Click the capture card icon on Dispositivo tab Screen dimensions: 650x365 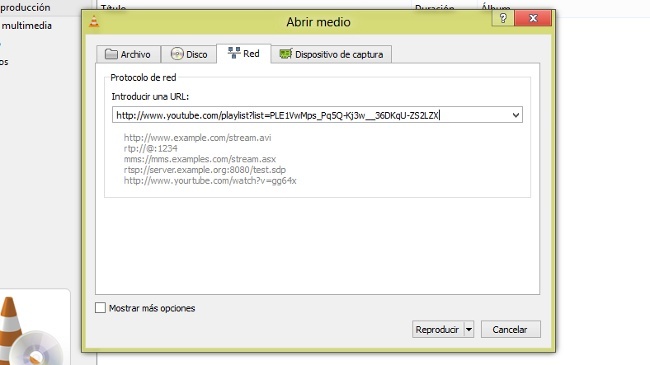pyautogui.click(x=286, y=54)
